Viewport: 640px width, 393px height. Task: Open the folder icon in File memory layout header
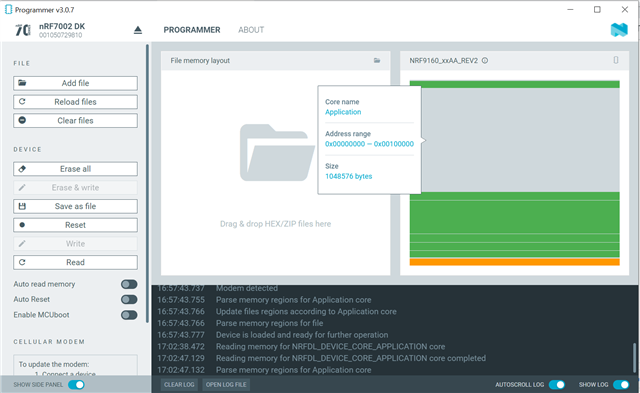coord(377,60)
